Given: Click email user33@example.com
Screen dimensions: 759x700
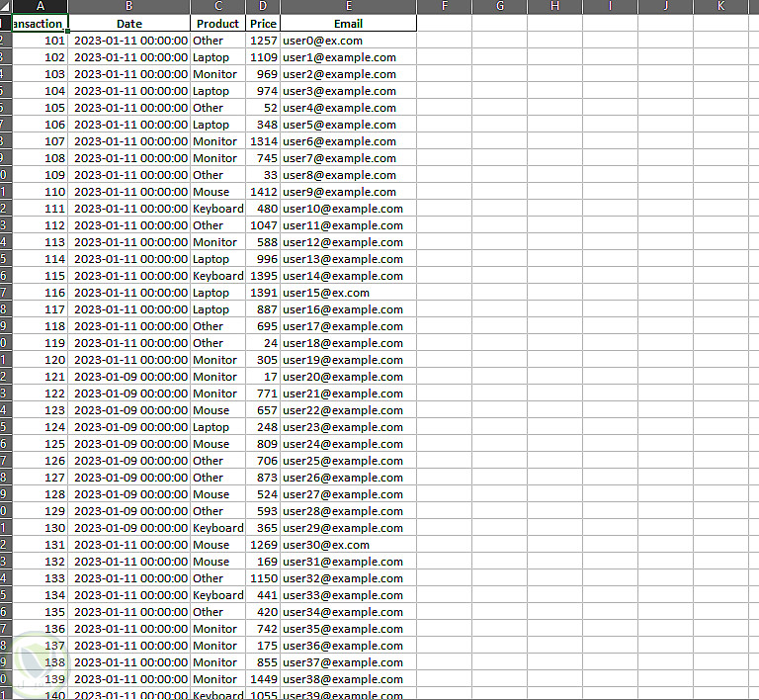Looking at the screenshot, I should click(349, 595).
